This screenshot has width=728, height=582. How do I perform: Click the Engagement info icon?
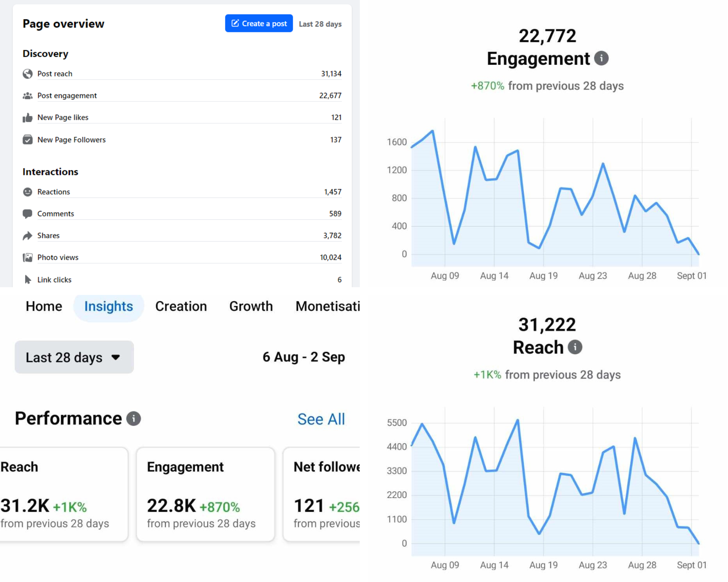tap(601, 58)
